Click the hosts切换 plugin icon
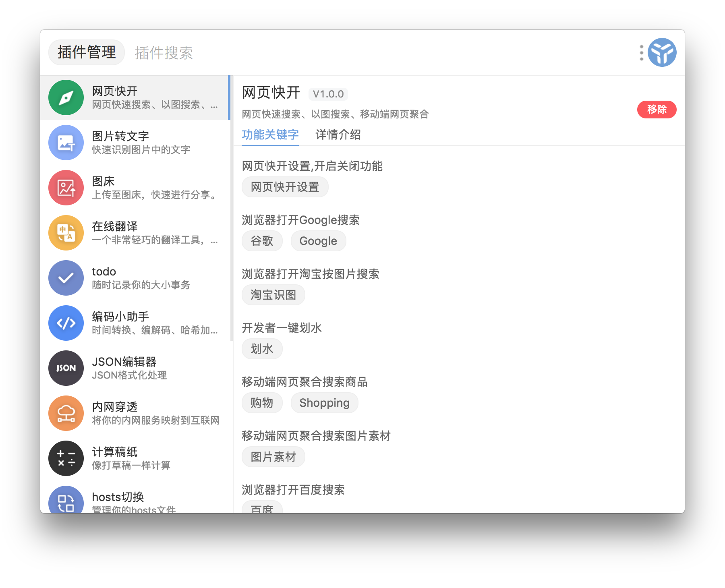This screenshot has height=588, width=725. click(66, 501)
